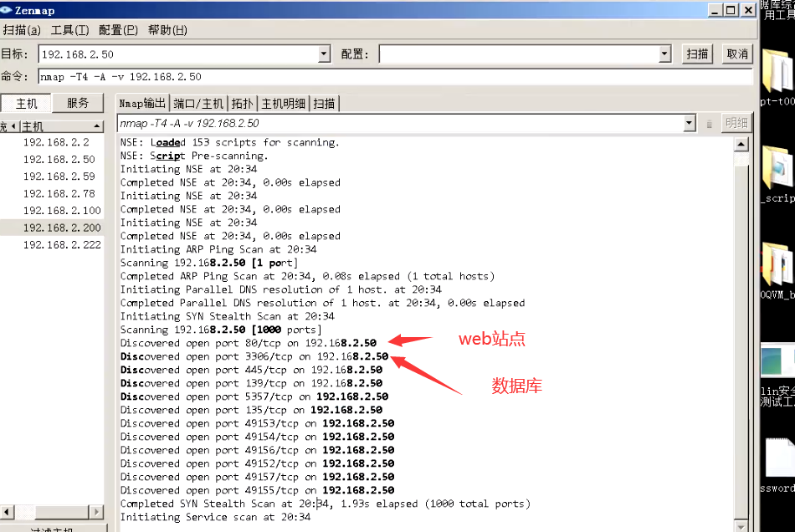This screenshot has width=795, height=532.
Task: Click the Zenmap eye icon in title bar
Action: pos(6,10)
